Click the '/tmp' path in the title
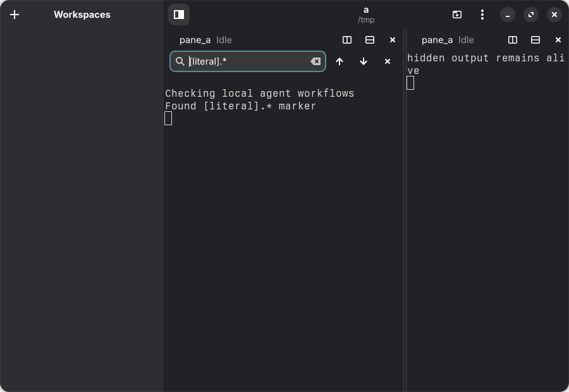 pos(366,20)
